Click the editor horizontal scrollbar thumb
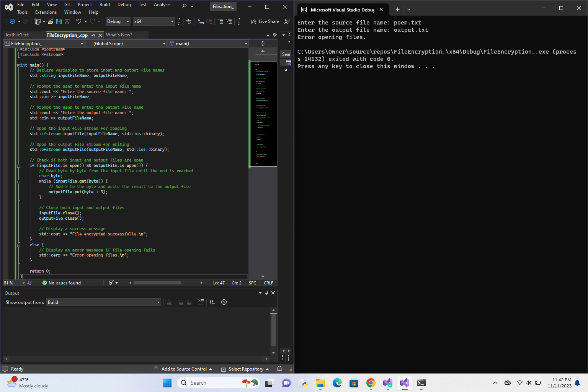Image resolution: width=588 pixels, height=392 pixels. (x=157, y=283)
